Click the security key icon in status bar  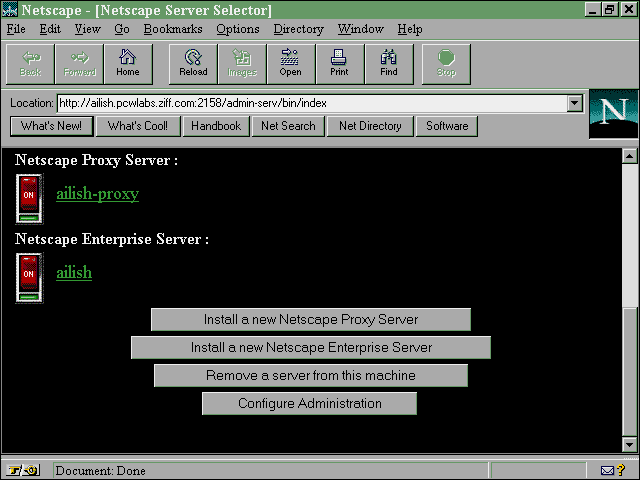(x=23, y=470)
